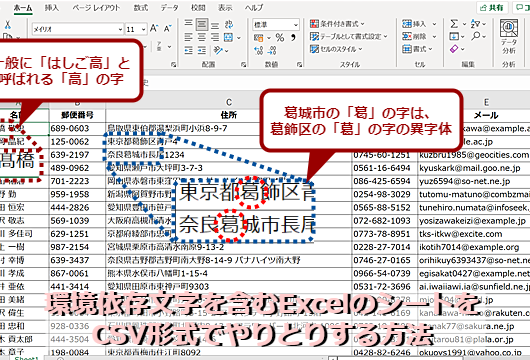Increase font size with the larger A icon
The width and height of the screenshot is (530, 360).
point(154,28)
